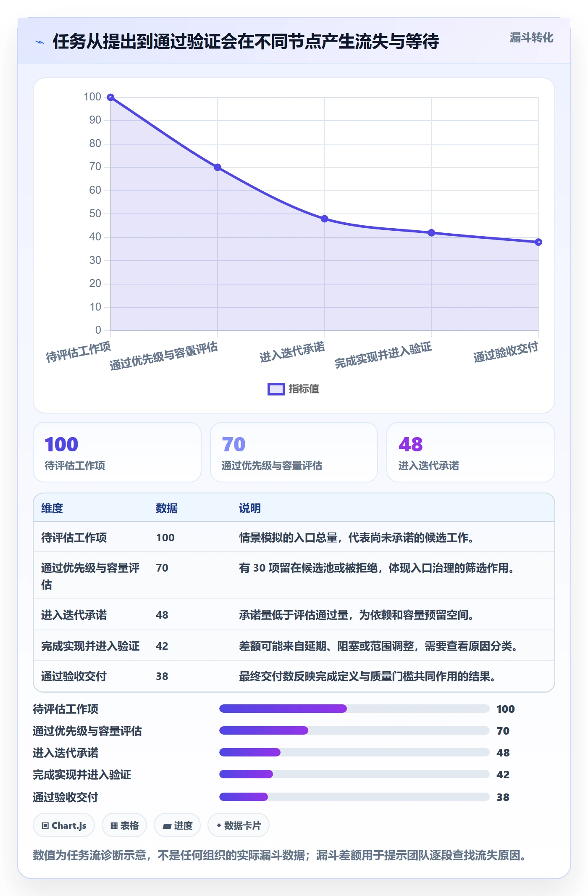The height and width of the screenshot is (896, 588).
Task: Select the 表格 tag chip
Action: (x=124, y=825)
